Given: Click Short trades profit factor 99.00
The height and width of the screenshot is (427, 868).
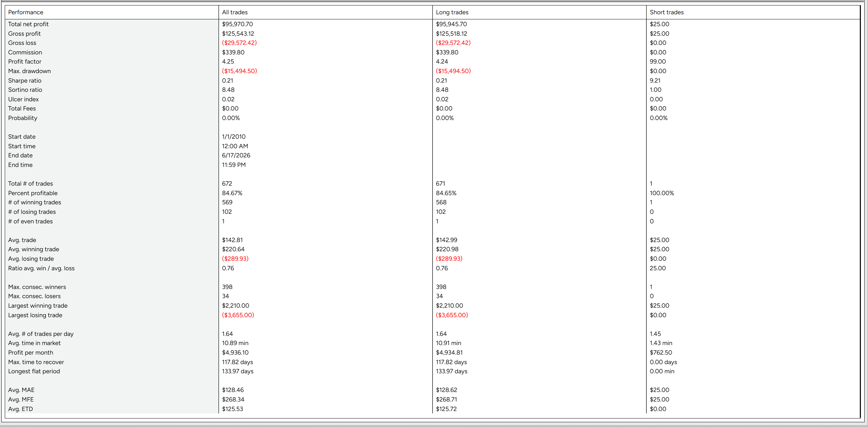Looking at the screenshot, I should coord(658,62).
